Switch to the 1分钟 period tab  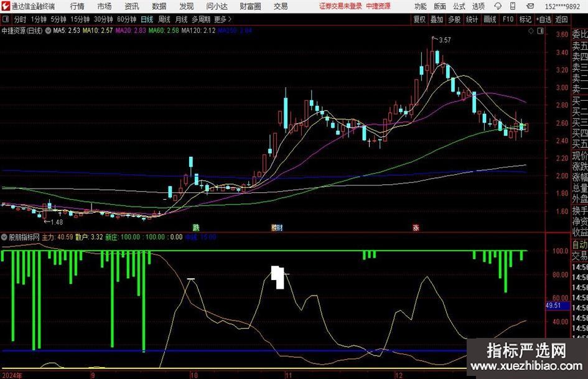click(x=39, y=19)
